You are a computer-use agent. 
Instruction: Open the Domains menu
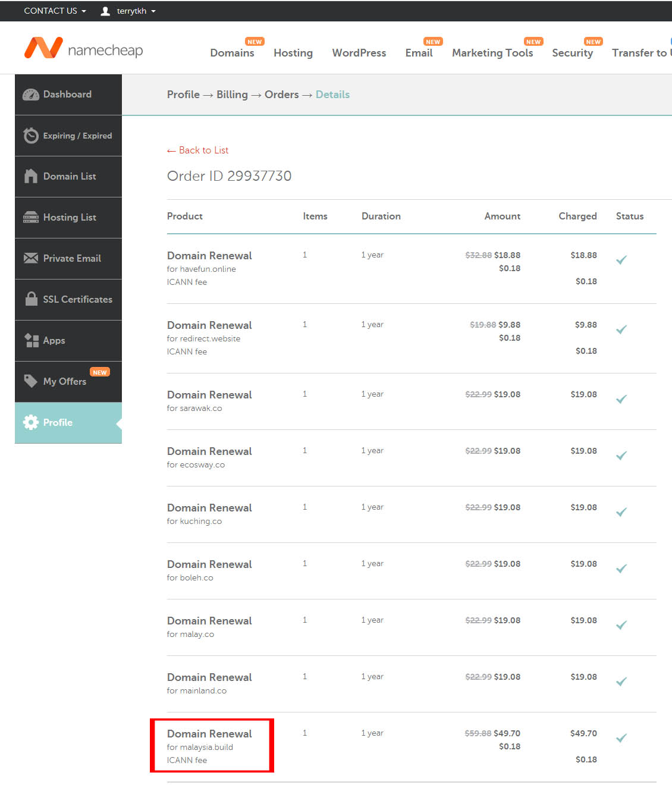pos(232,53)
